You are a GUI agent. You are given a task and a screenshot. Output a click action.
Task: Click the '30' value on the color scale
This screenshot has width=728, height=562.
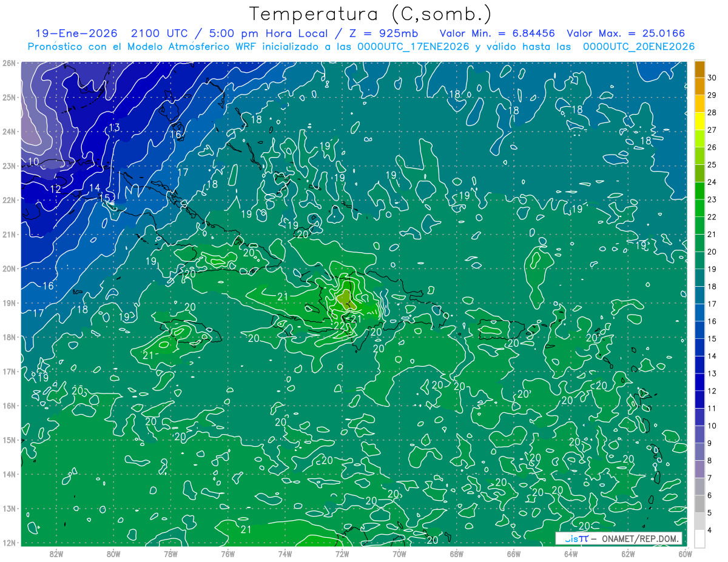tap(712, 78)
